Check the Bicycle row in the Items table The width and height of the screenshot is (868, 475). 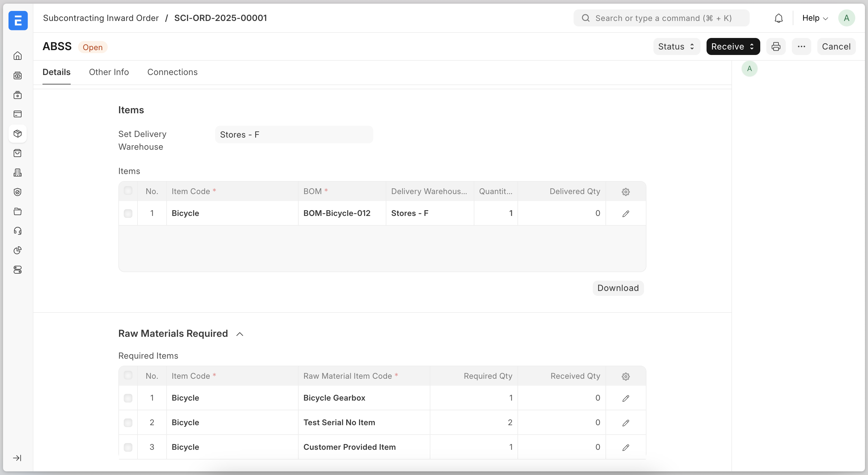(x=128, y=214)
